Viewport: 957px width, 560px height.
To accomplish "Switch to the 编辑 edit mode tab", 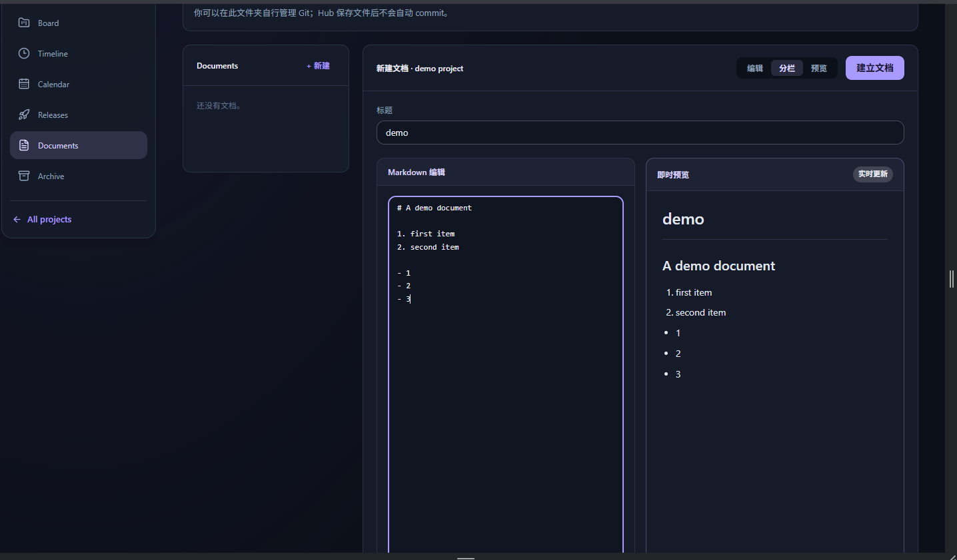I will [755, 68].
